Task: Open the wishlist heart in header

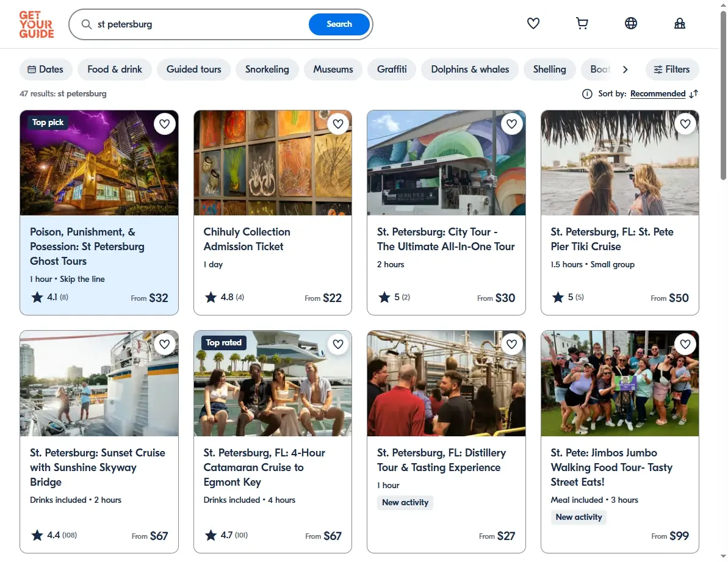Action: click(x=533, y=23)
